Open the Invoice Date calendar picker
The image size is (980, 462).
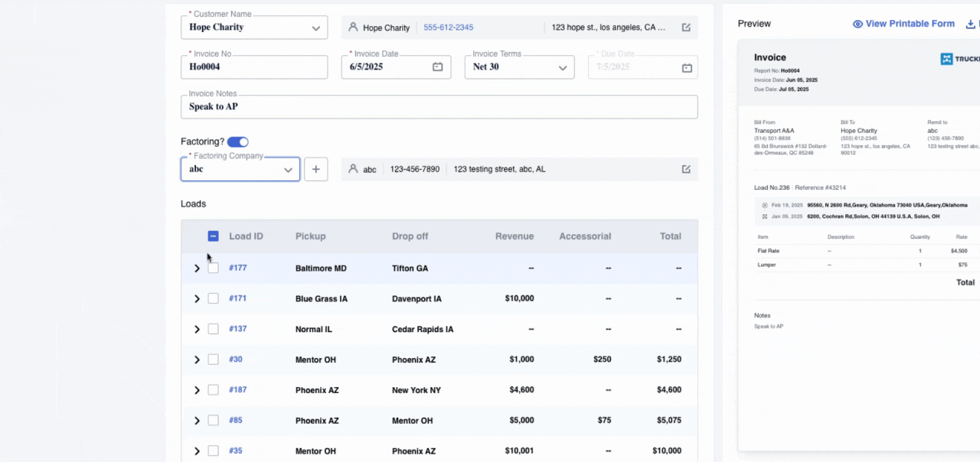438,67
